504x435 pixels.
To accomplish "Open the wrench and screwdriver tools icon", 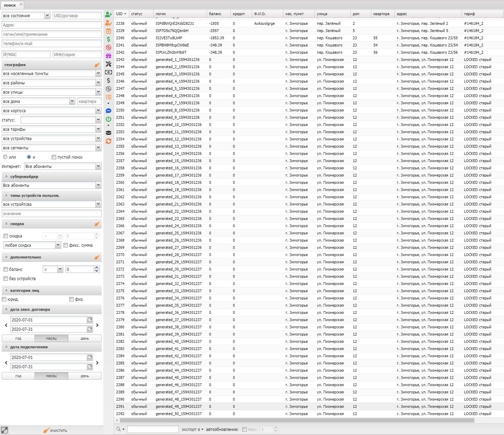I will (109, 64).
